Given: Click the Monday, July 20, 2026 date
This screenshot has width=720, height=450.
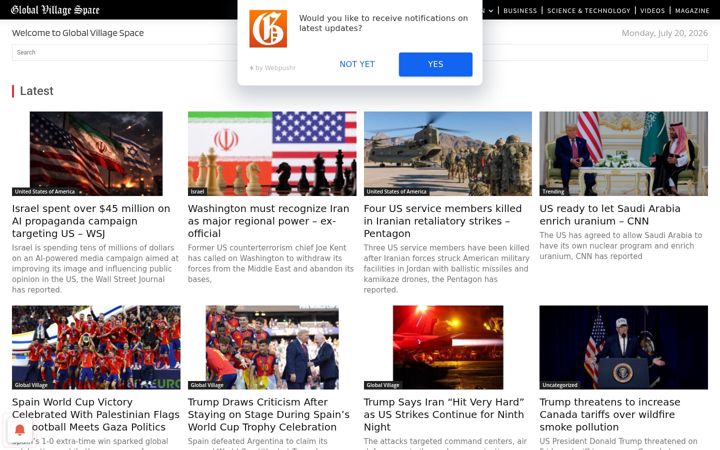Looking at the screenshot, I should tap(664, 33).
